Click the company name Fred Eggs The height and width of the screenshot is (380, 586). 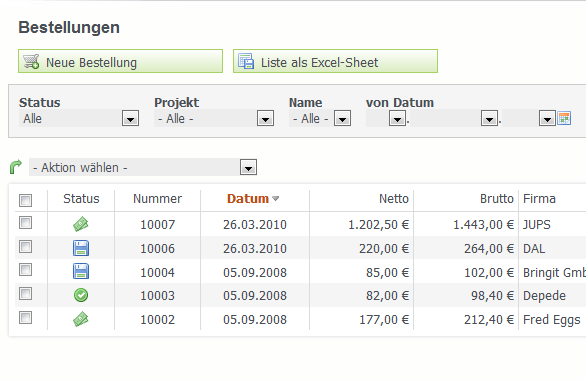tap(552, 320)
